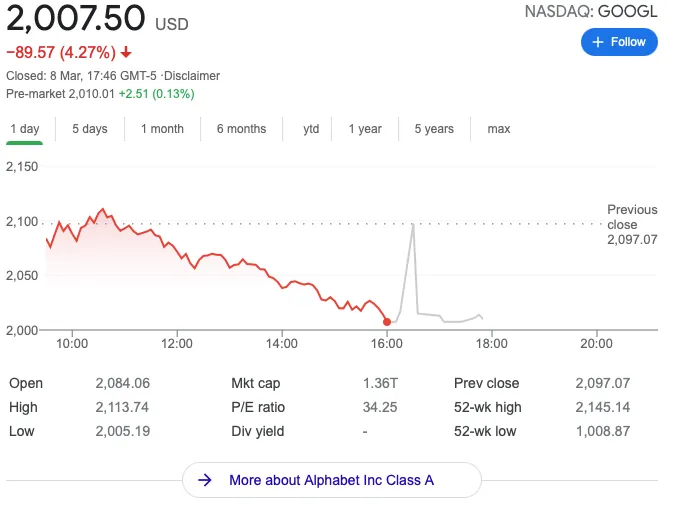Open More about Alphabet Inc Class A
684x510 pixels.
tap(331, 480)
